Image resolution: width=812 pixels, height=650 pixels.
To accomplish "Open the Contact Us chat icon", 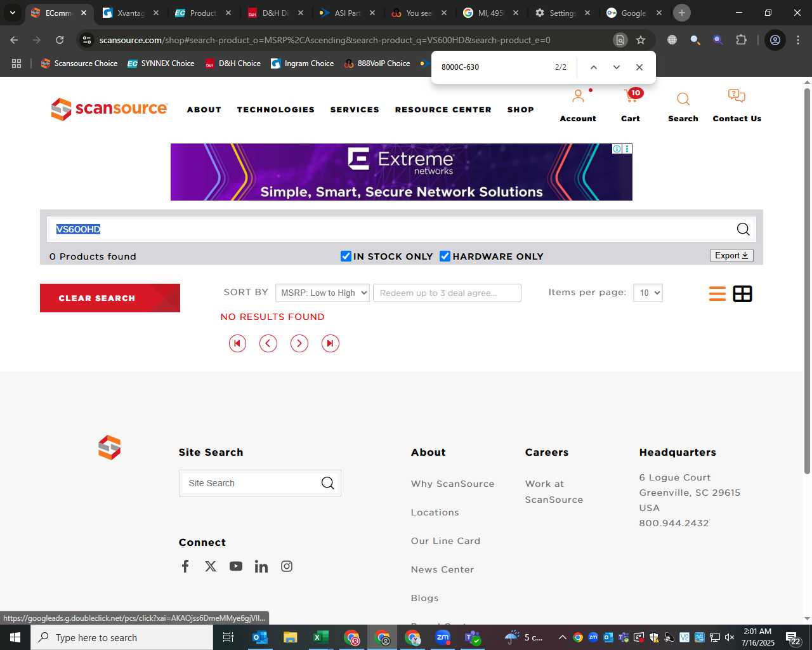I will click(x=737, y=96).
